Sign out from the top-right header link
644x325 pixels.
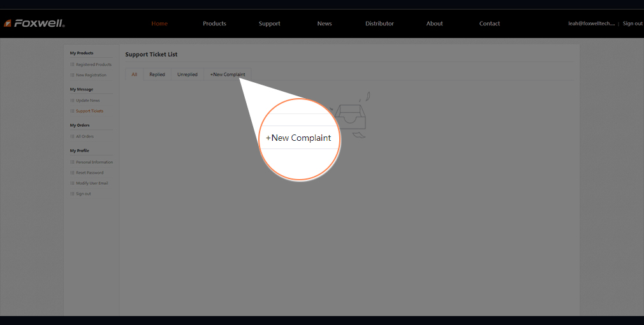point(633,24)
